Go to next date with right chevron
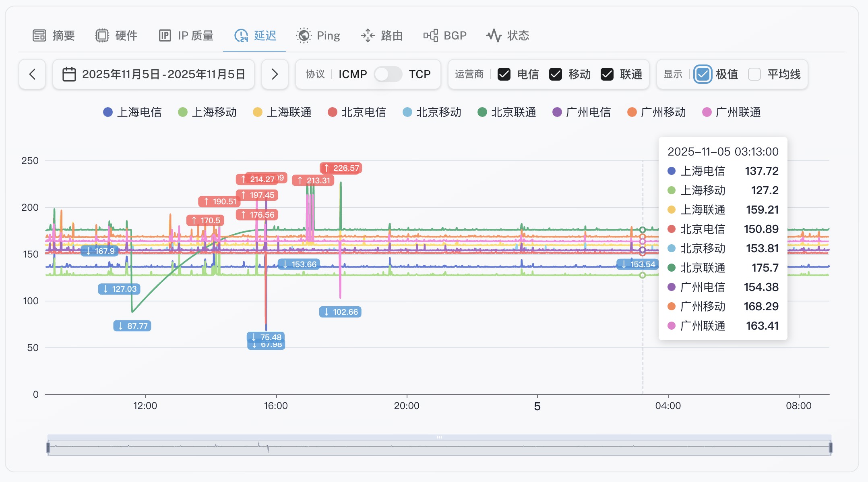 [275, 74]
